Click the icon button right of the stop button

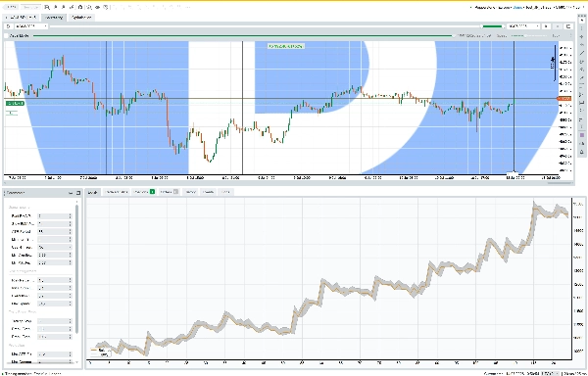pos(568,26)
